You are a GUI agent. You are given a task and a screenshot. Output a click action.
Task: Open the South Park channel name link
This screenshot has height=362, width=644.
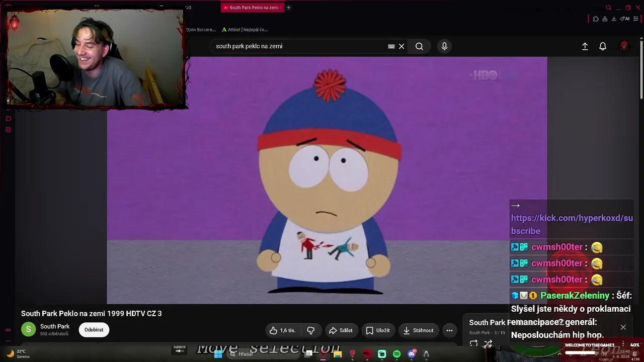(55, 326)
